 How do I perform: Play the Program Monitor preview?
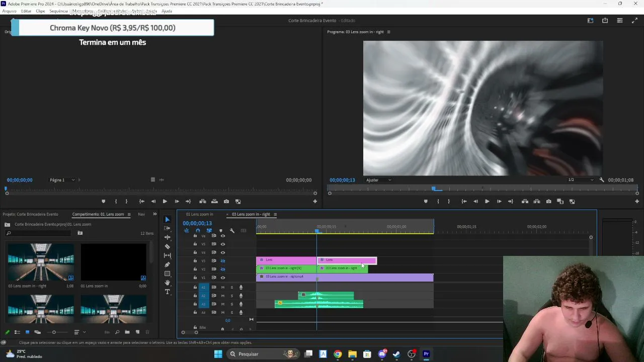click(x=487, y=201)
